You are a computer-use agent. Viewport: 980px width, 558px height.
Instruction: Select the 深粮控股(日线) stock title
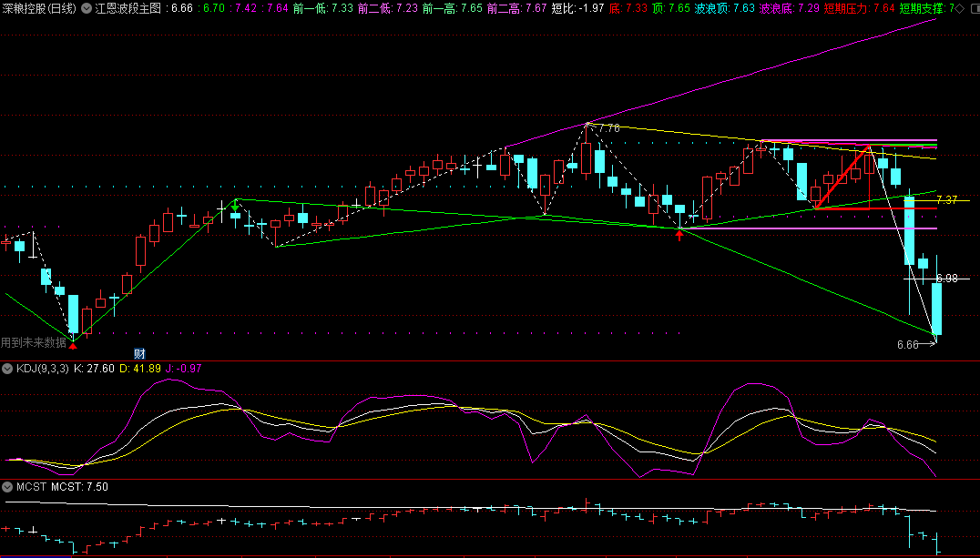click(39, 9)
